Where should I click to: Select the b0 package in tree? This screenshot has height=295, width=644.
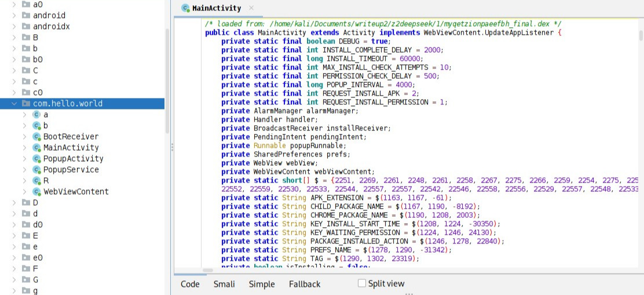coord(38,60)
